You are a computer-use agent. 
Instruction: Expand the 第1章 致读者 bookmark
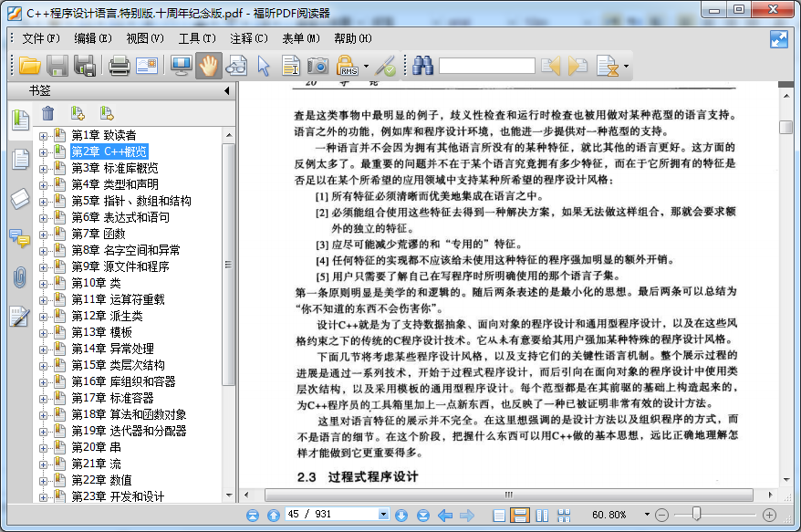pos(44,136)
